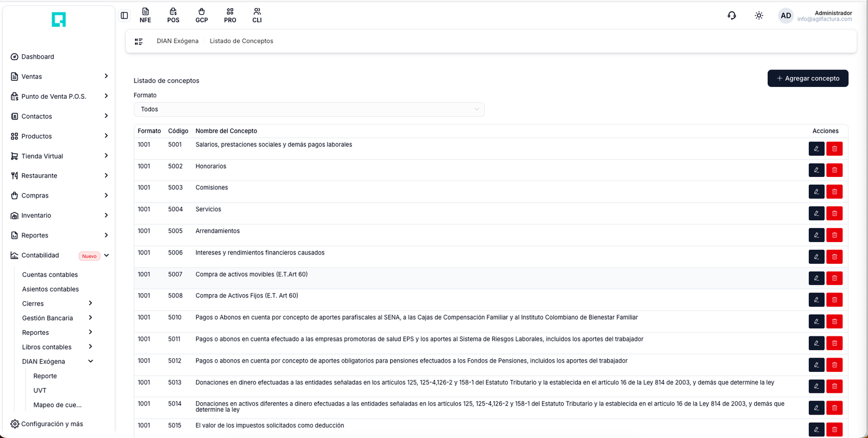Click the support headset icon
The image size is (868, 438).
point(732,16)
